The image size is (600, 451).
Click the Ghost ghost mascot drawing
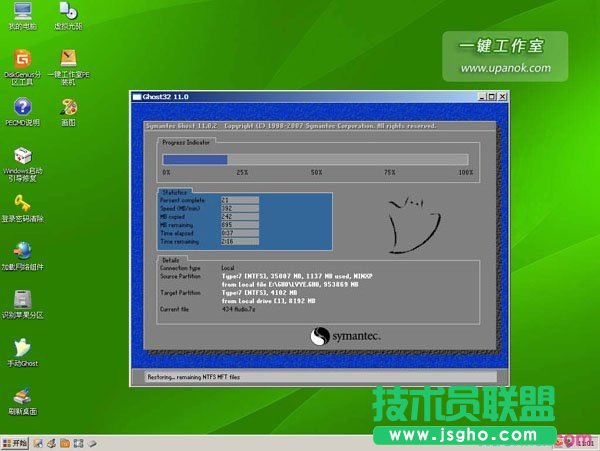click(414, 225)
